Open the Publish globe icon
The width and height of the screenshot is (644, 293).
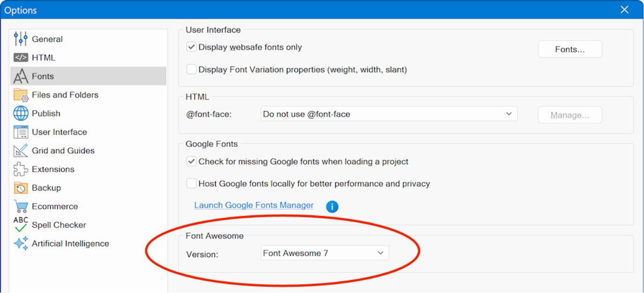tap(20, 113)
